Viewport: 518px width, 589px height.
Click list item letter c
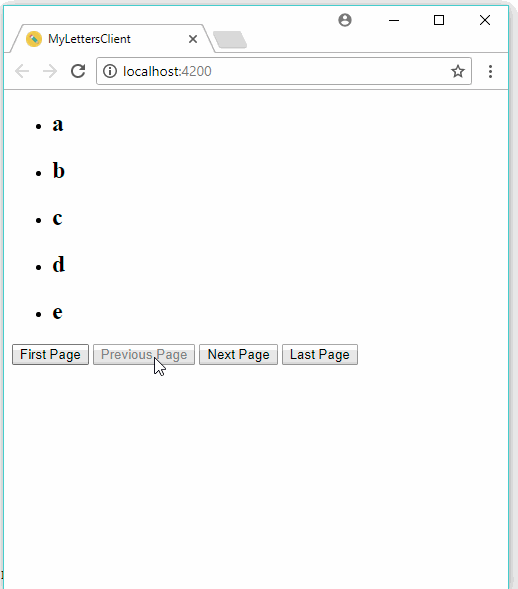tap(57, 218)
